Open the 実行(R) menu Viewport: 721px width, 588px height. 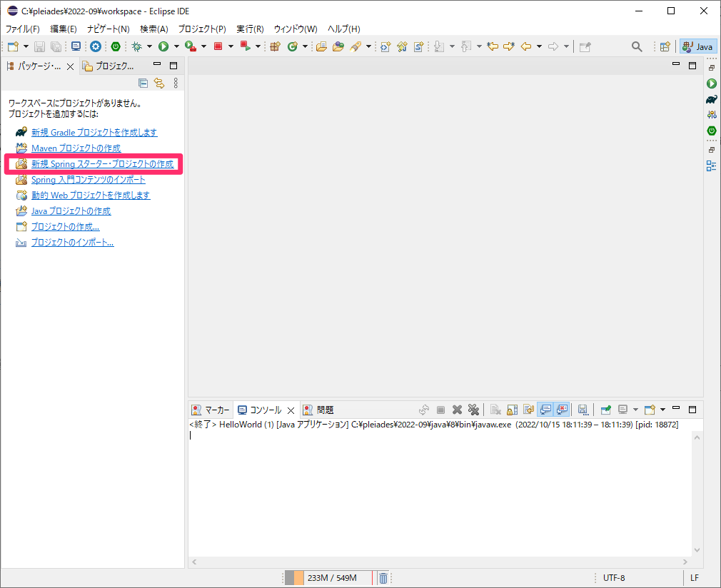point(250,29)
